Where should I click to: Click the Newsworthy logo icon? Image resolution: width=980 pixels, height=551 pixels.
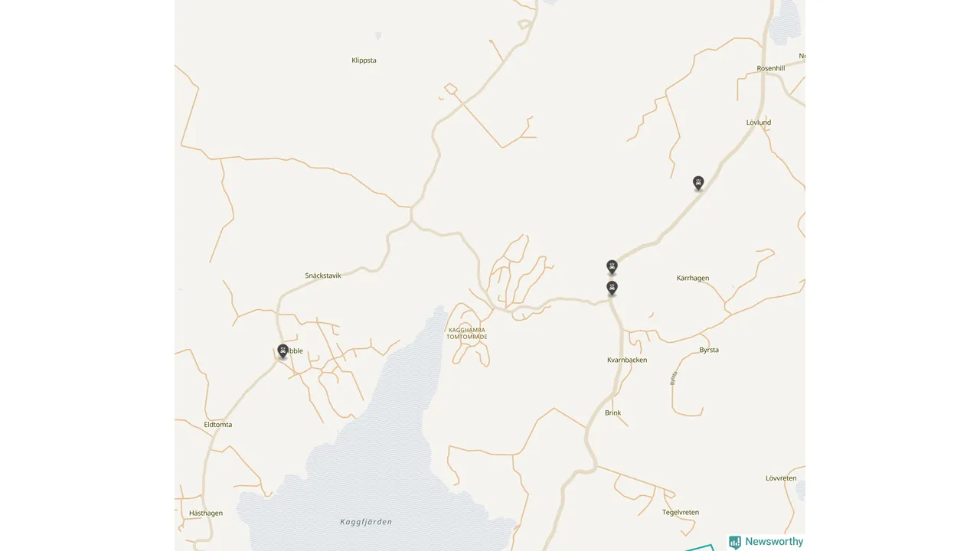pyautogui.click(x=735, y=543)
